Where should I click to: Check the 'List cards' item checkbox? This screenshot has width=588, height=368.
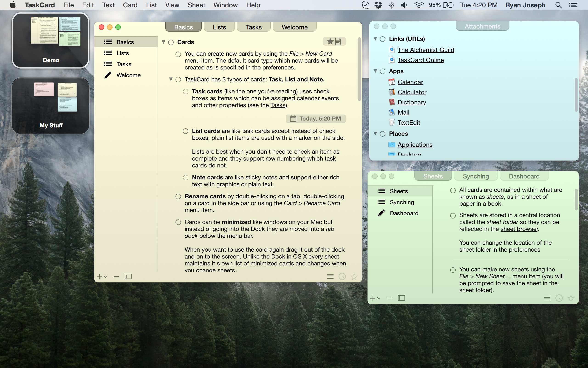[x=186, y=131]
